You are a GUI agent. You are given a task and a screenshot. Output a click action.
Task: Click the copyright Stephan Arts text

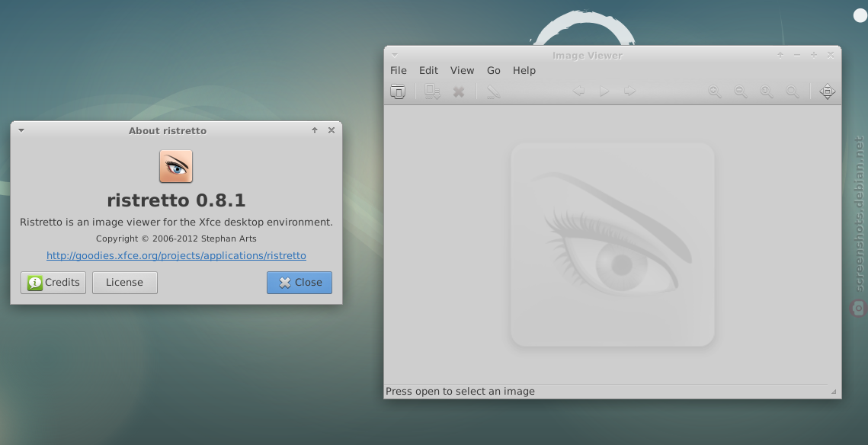pyautogui.click(x=176, y=239)
